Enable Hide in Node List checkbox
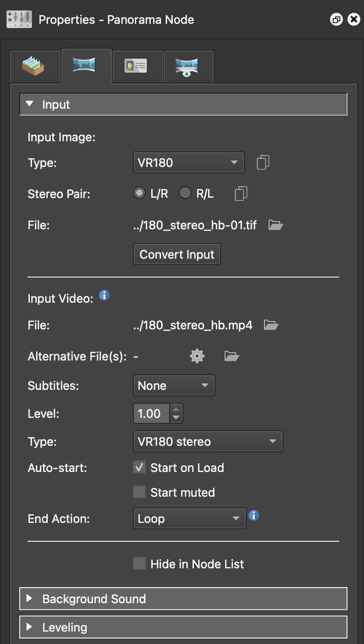The image size is (364, 644). [139, 563]
